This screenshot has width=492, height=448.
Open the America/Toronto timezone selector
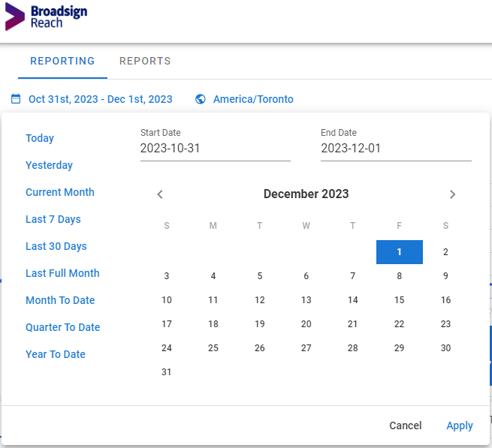[253, 99]
